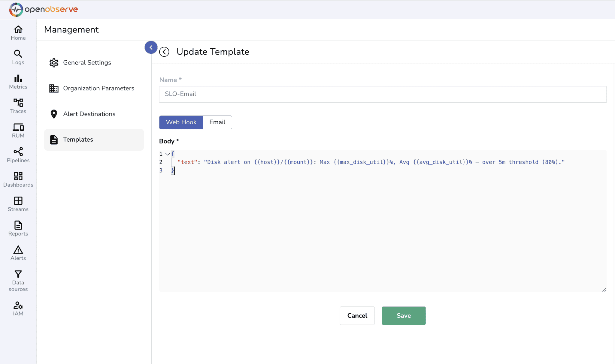Collapse the management side panel
Viewport: 615px width, 364px height.
tap(151, 47)
